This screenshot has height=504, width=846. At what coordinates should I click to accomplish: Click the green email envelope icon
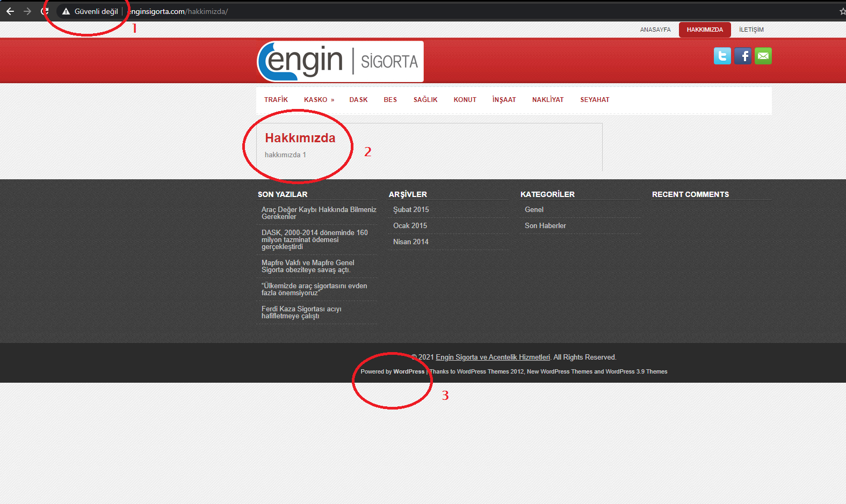pos(763,56)
